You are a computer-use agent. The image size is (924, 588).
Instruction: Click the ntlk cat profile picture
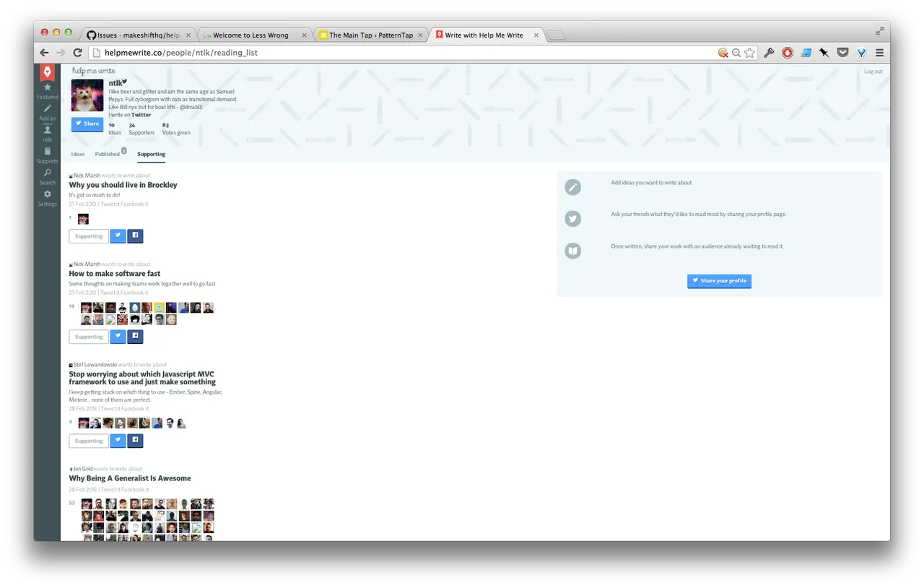pos(87,95)
